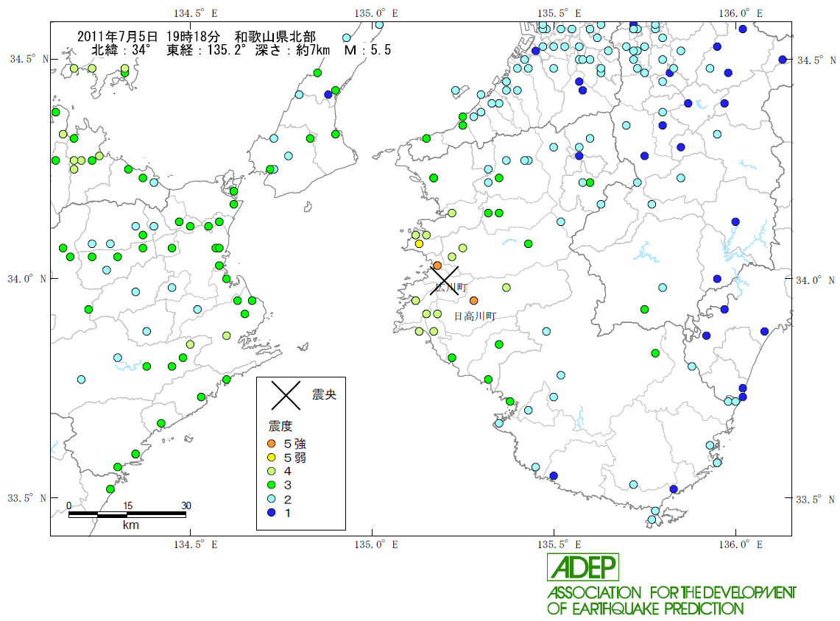Click the 5弱 legend text
Viewport: 840px width, 621px height.
(x=295, y=458)
